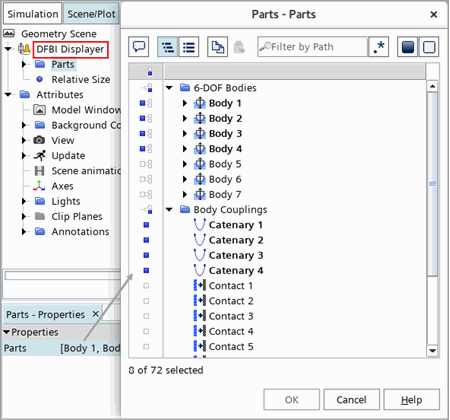Viewport: 450px width, 420px height.
Task: Check the Contact 2 selection box
Action: [x=146, y=301]
